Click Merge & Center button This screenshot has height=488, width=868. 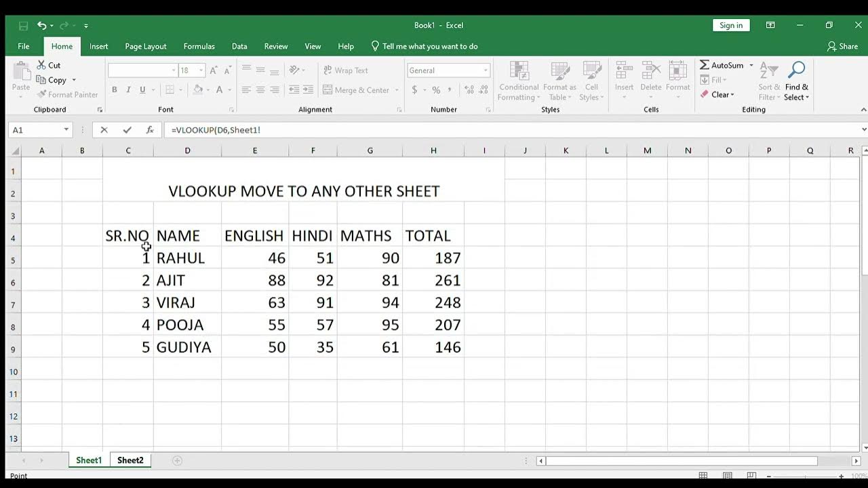(x=356, y=90)
